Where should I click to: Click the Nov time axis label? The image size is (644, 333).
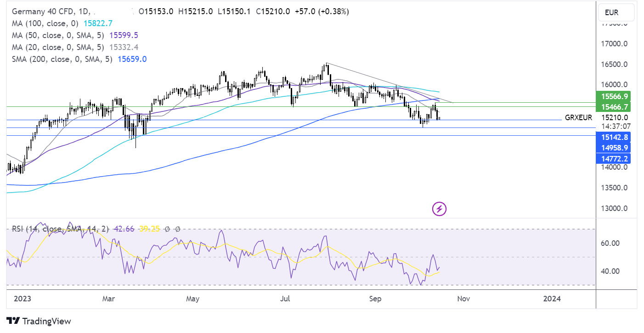tap(463, 299)
